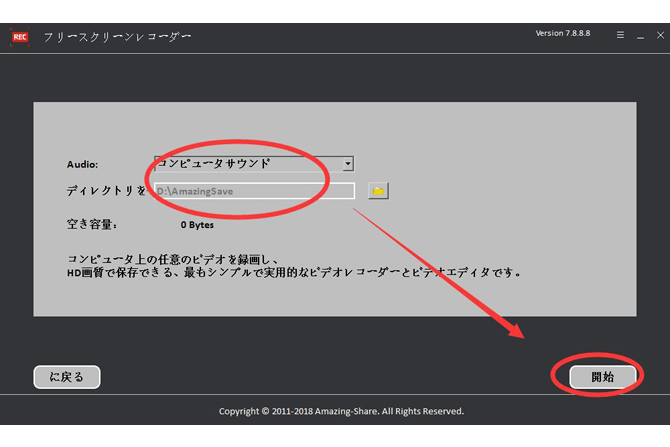The height and width of the screenshot is (447, 670).
Task: Click the 空き容量 label
Action: point(92,224)
